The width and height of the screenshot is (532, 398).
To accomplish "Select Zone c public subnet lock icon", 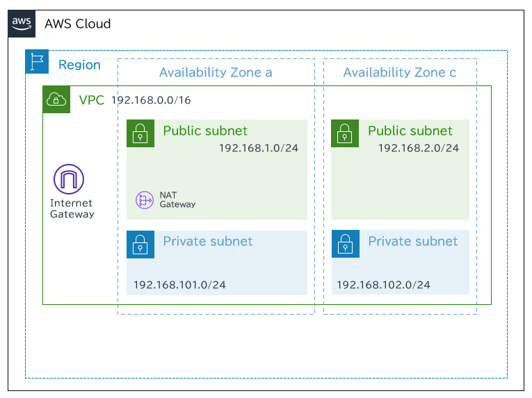I will pyautogui.click(x=345, y=133).
